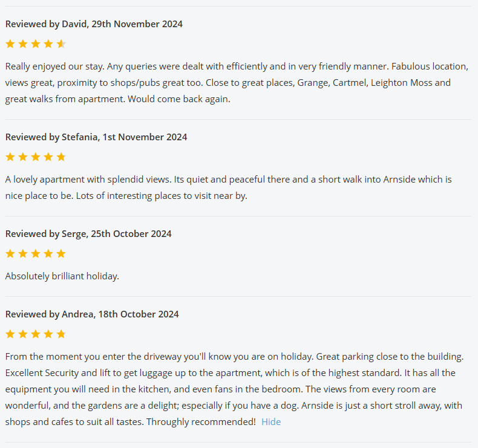The height and width of the screenshot is (448, 478).
Task: Click the "Absolutely brilliant holiday." review text
Action: tap(62, 276)
